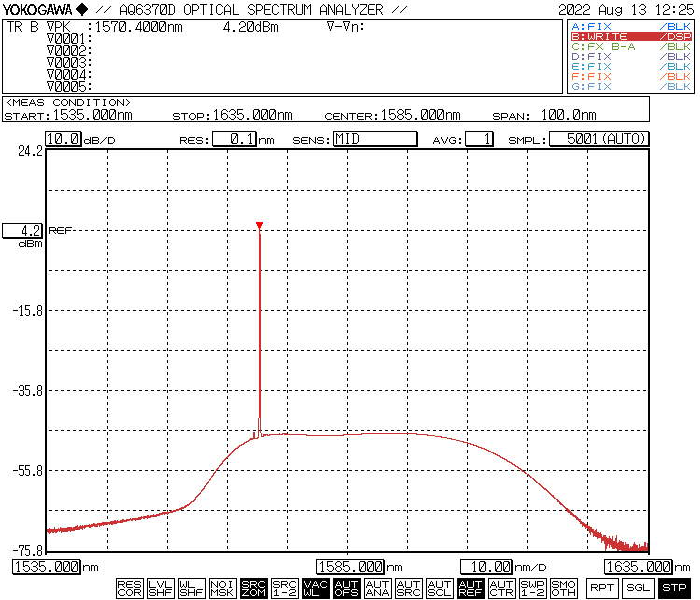Click the LVL SHF level shift icon
700x600 pixels.
pyautogui.click(x=161, y=588)
